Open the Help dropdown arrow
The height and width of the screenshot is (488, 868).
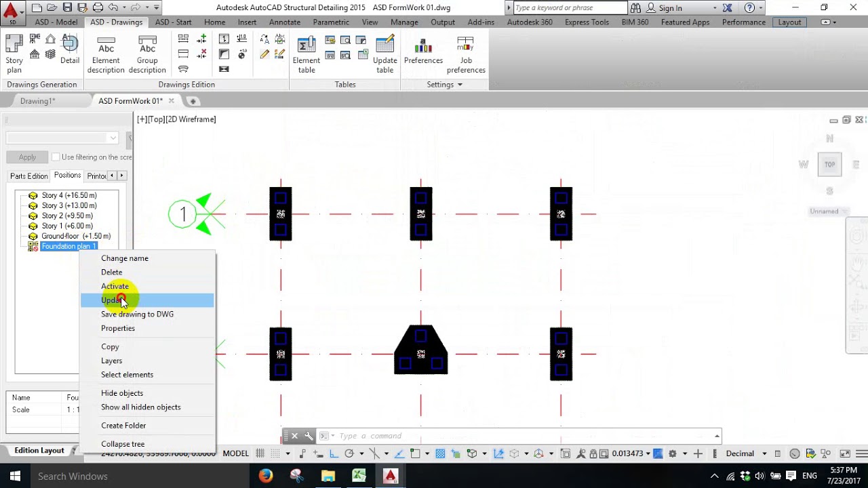click(x=761, y=7)
